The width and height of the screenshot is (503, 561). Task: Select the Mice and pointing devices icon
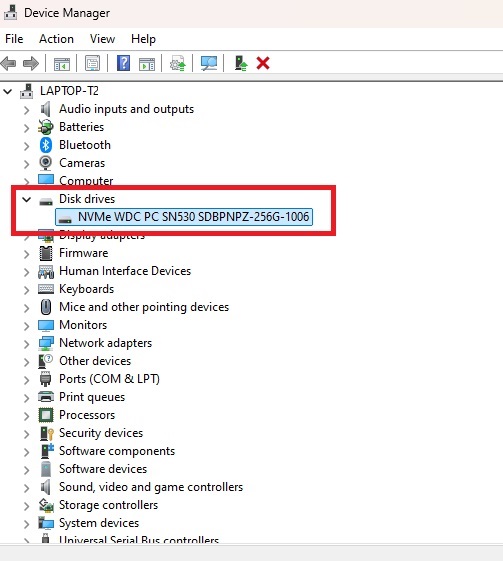tap(46, 307)
